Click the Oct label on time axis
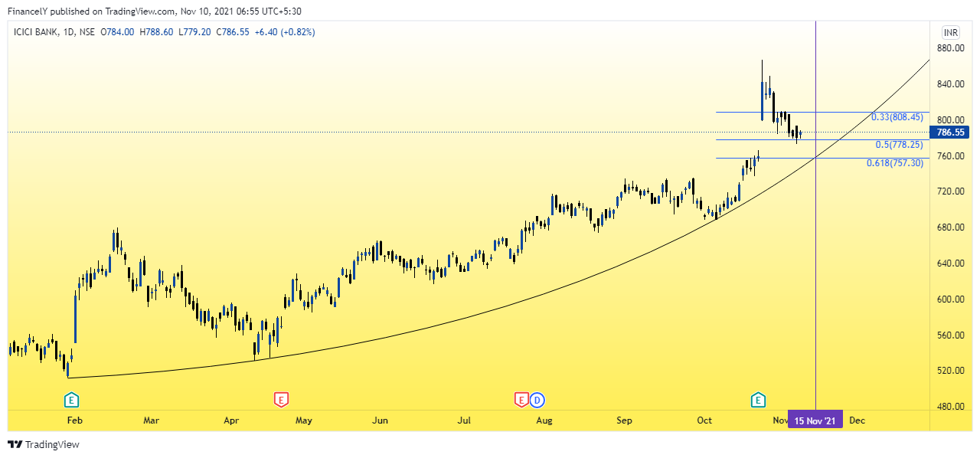The image size is (980, 458). coord(704,420)
